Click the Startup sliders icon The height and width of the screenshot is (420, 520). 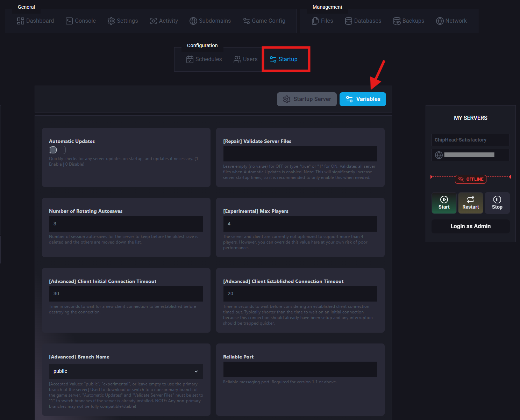273,59
